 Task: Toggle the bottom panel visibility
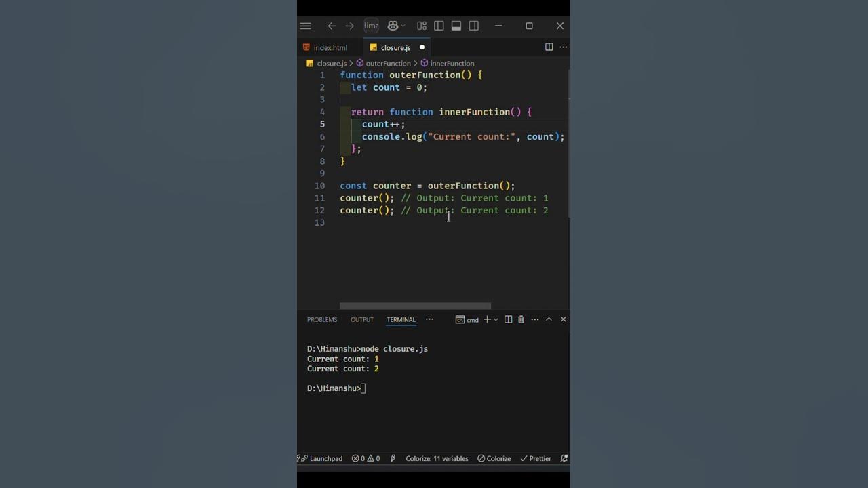click(x=456, y=26)
